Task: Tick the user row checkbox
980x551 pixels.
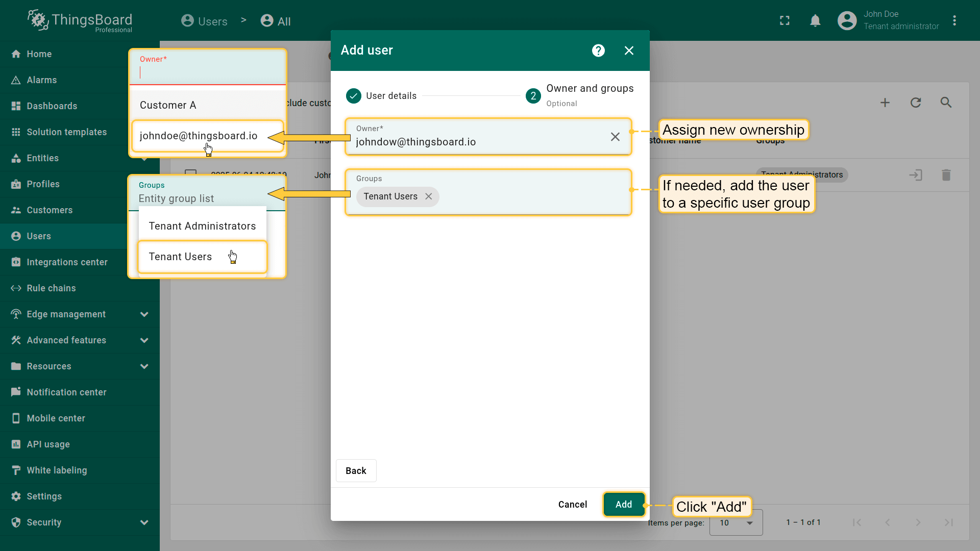Action: pos(190,172)
